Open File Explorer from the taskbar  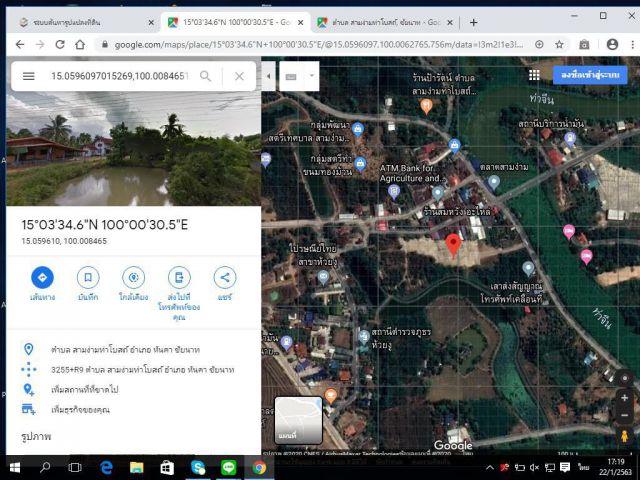click(x=137, y=468)
